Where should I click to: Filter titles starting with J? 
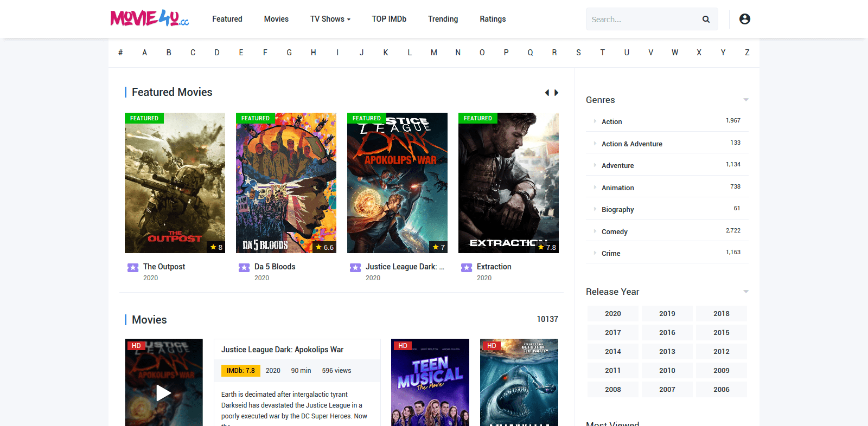pyautogui.click(x=361, y=53)
